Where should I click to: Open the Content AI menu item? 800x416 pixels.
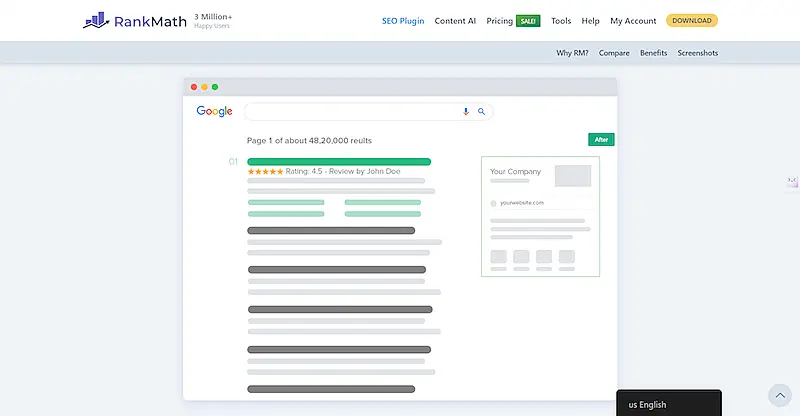[x=455, y=21]
